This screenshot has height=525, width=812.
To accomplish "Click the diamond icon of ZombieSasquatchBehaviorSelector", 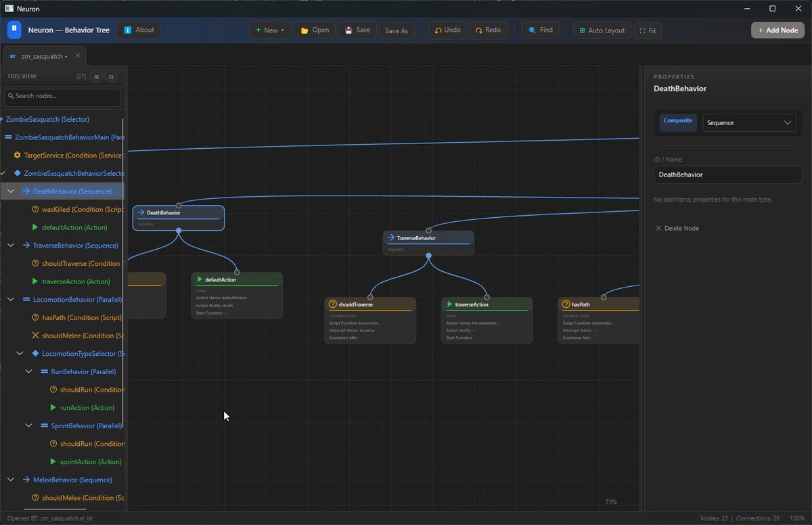I will click(x=18, y=173).
